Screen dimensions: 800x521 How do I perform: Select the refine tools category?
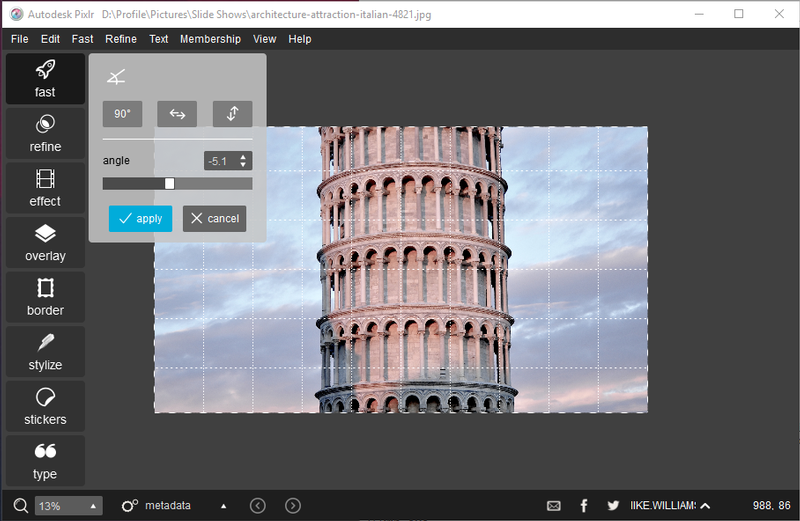[x=45, y=134]
